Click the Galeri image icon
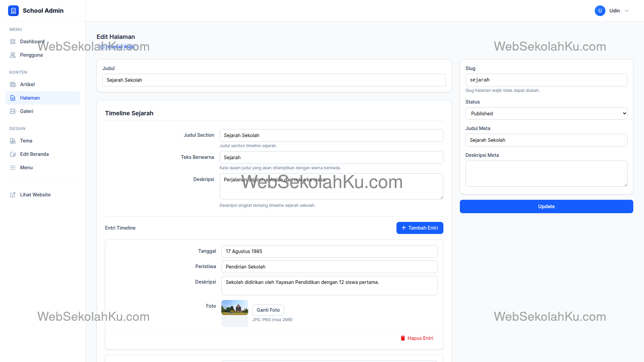The image size is (644, 362). 13,111
